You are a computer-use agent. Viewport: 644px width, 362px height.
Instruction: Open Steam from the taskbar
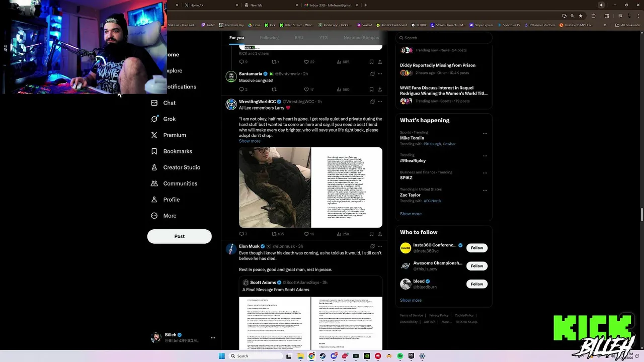click(x=323, y=356)
